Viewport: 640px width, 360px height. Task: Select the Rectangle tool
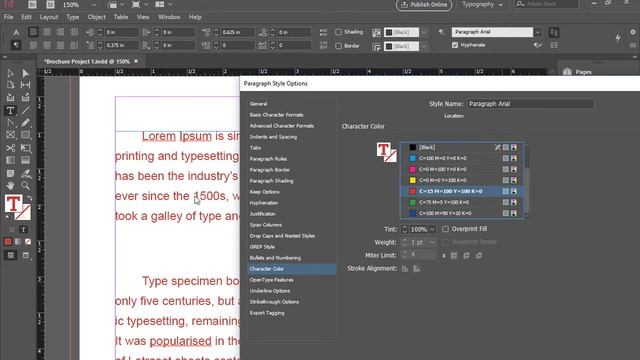click(x=25, y=135)
